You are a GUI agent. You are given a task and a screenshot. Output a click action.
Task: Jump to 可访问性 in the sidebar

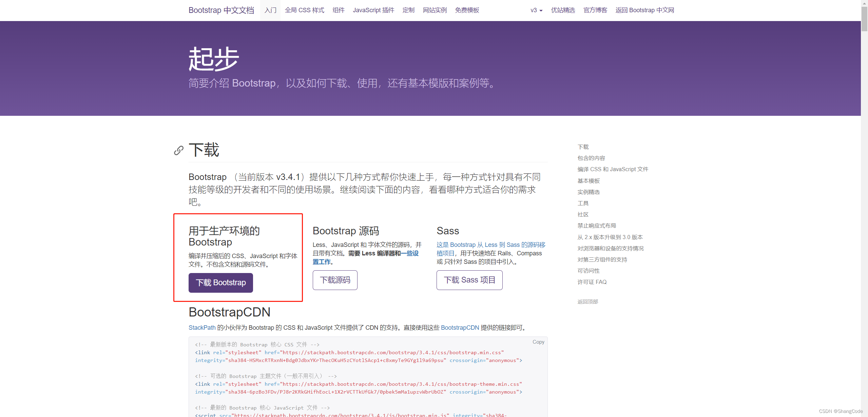tap(589, 271)
